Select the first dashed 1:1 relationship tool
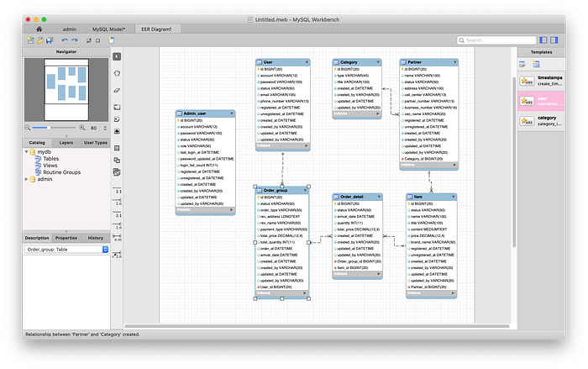 [118, 190]
